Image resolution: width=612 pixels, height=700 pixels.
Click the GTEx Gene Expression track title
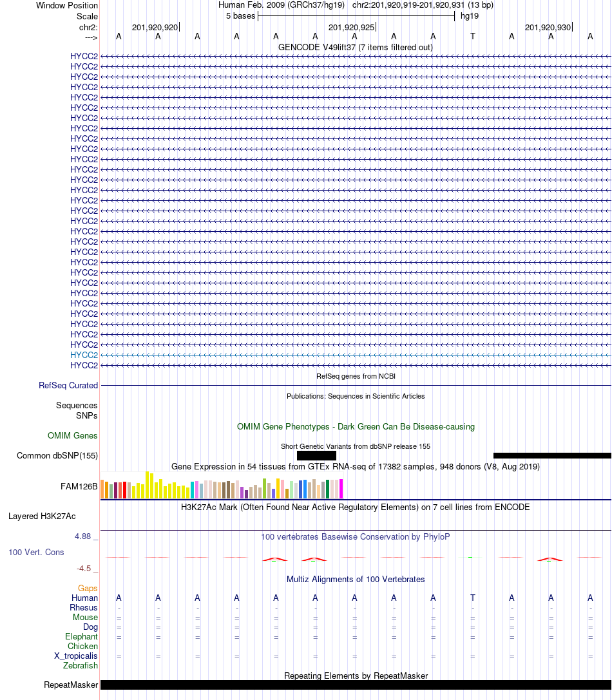(356, 466)
